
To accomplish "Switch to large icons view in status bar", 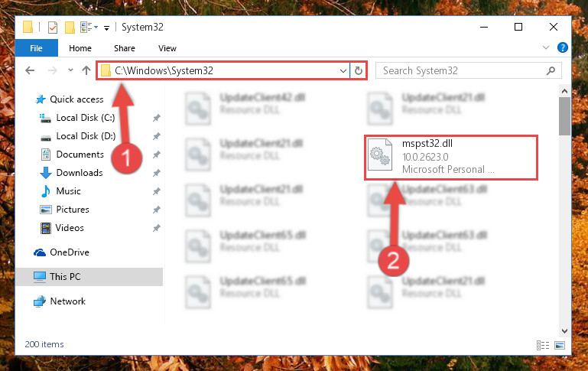I will point(560,345).
